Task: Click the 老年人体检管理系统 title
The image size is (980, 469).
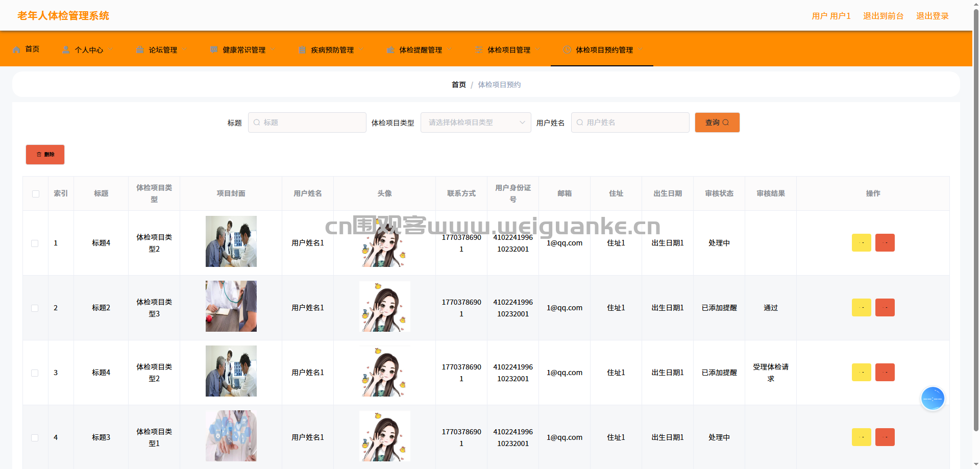Action: coord(63,16)
